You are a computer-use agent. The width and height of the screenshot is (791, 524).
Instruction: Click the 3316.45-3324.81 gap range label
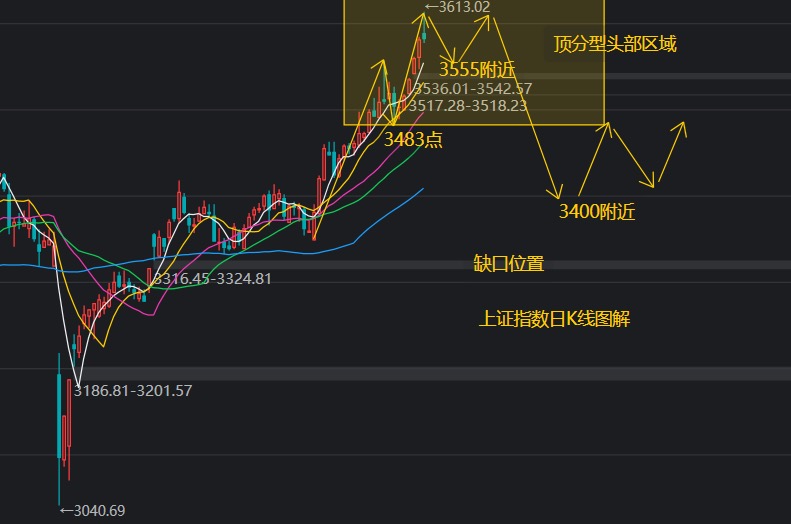pos(212,278)
